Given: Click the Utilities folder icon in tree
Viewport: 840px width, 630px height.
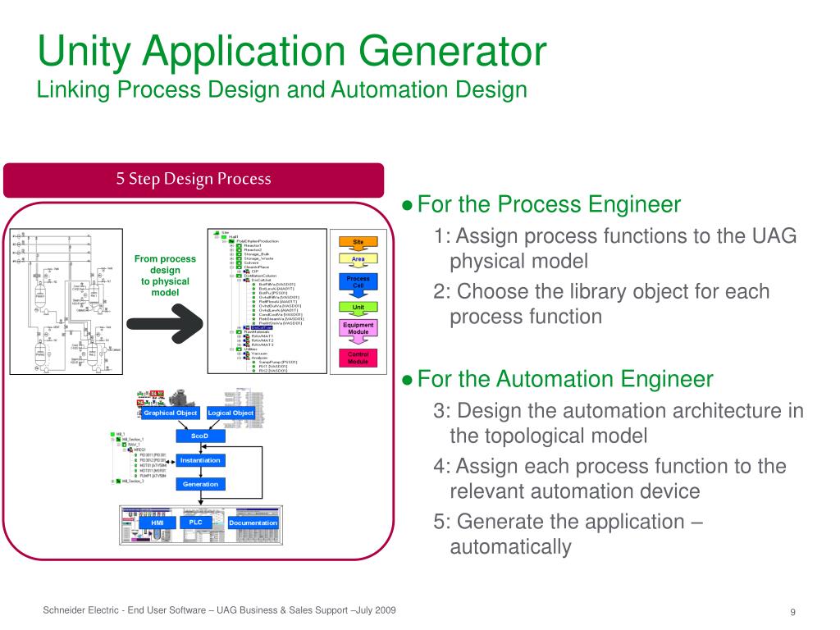Looking at the screenshot, I should (x=239, y=349).
